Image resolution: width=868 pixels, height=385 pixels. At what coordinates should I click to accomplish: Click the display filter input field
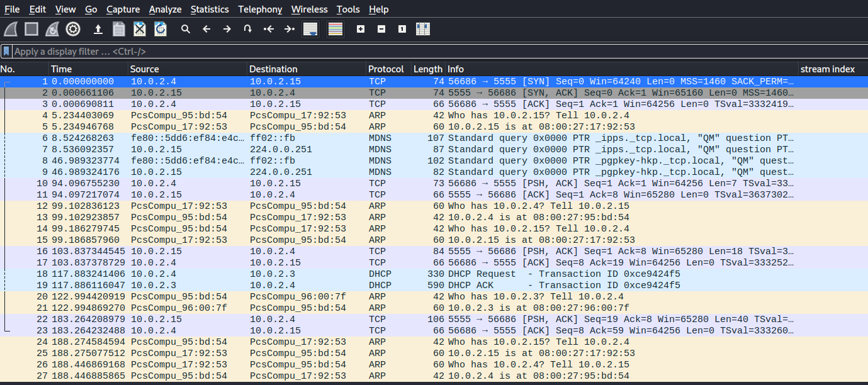coord(439,52)
